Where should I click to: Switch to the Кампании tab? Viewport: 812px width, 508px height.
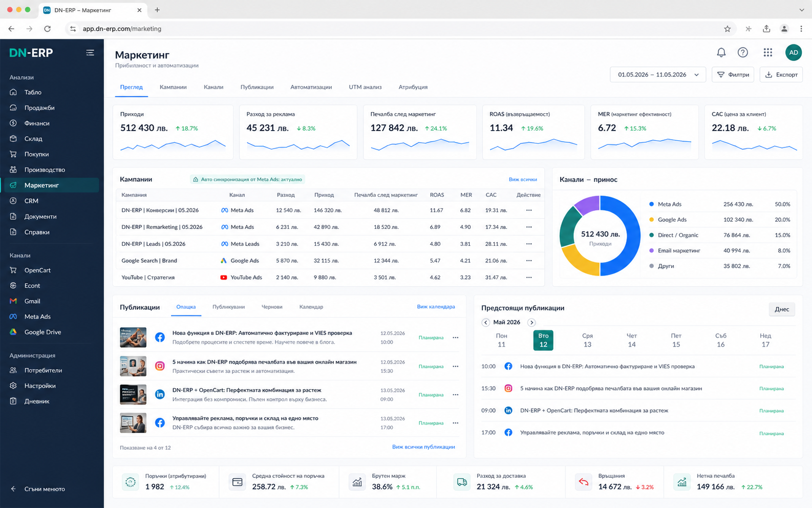pos(173,87)
